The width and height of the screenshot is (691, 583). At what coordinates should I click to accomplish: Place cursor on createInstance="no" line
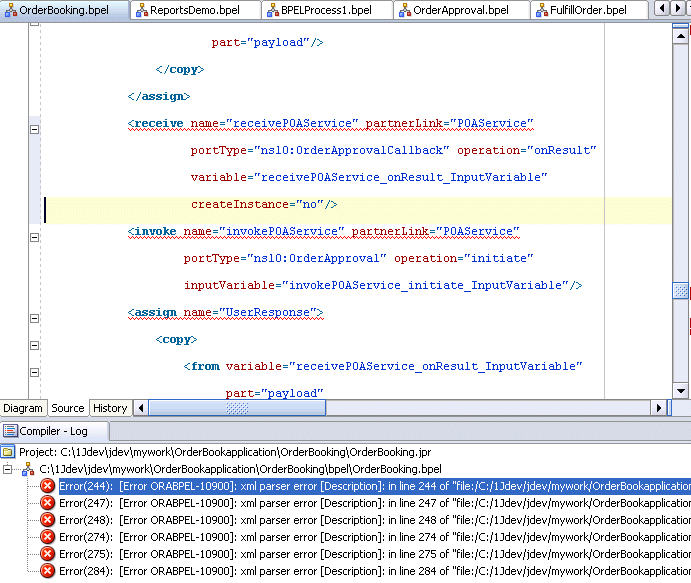click(264, 204)
